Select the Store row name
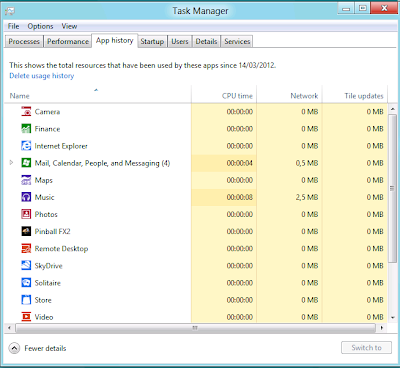 click(x=43, y=300)
